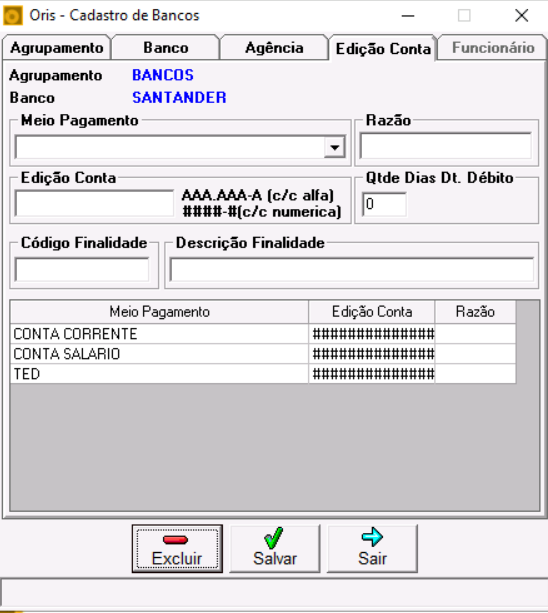Click the green checkmark Salvar icon
This screenshot has width=548, height=613.
tap(273, 538)
